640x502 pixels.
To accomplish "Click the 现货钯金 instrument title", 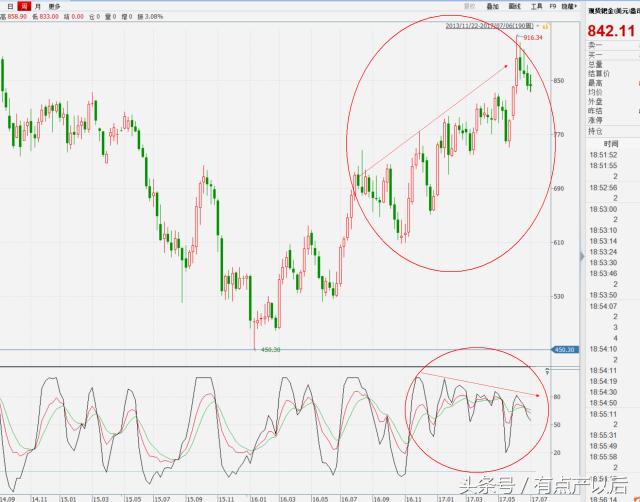I will [613, 11].
